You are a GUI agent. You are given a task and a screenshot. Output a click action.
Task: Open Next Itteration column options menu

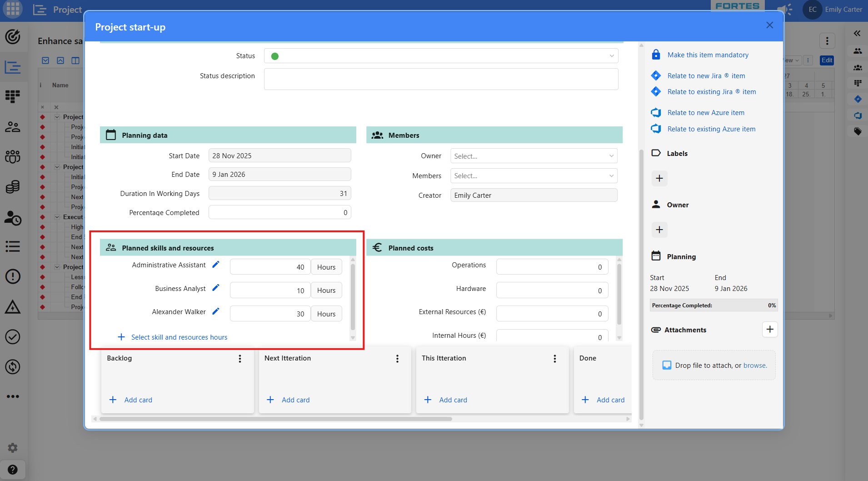tap(397, 359)
